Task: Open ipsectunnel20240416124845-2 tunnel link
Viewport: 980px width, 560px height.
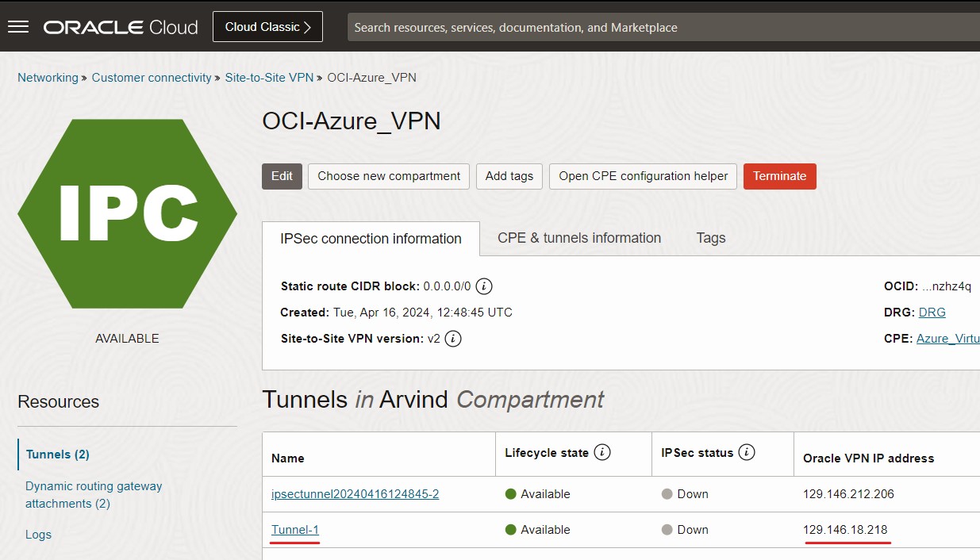Action: (x=355, y=494)
